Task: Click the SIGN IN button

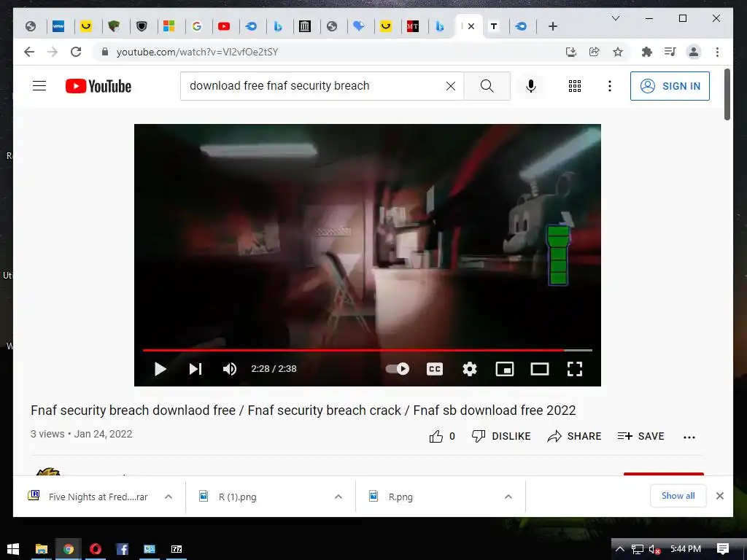Action: pyautogui.click(x=670, y=86)
